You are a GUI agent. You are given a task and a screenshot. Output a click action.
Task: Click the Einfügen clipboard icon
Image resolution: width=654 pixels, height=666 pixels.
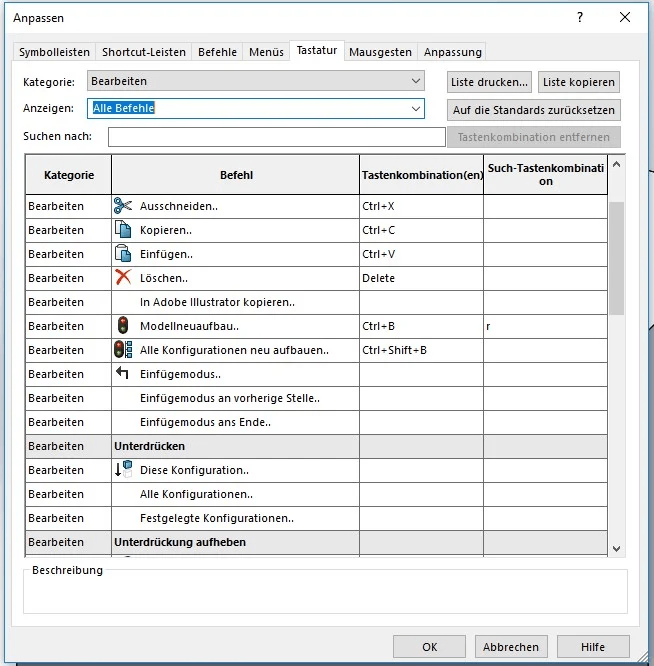tap(123, 254)
